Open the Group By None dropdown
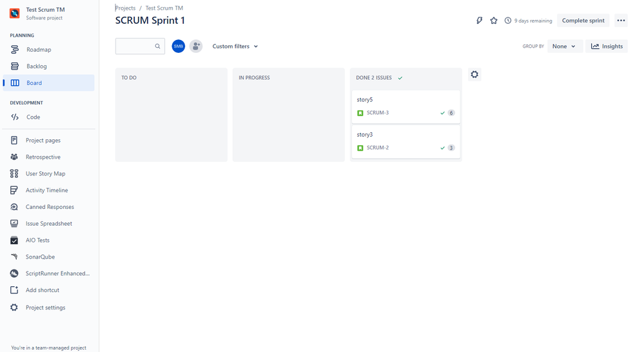This screenshot has width=644, height=352. click(565, 46)
